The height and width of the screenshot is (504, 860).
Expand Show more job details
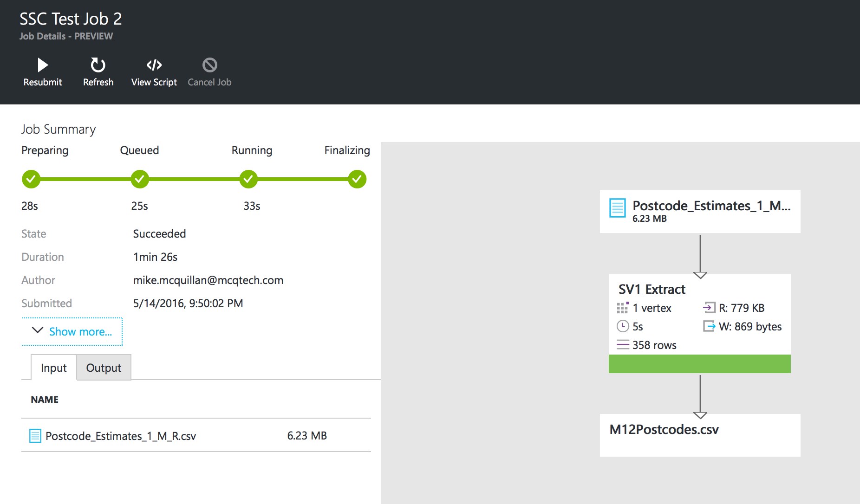pyautogui.click(x=72, y=331)
